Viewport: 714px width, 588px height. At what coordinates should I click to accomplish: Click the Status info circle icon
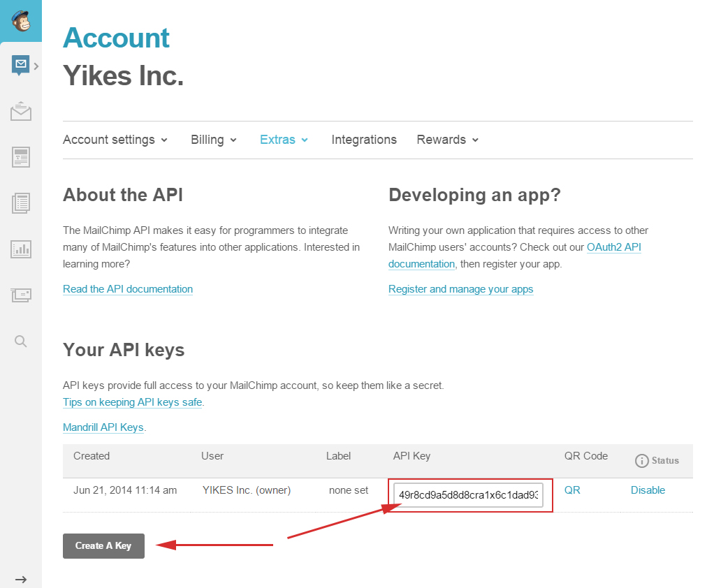641,461
